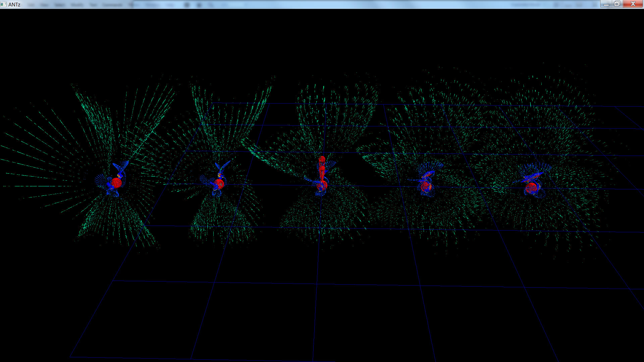644x362 pixels.
Task: Click blue bar atop rightmost glyph
Action: click(533, 176)
